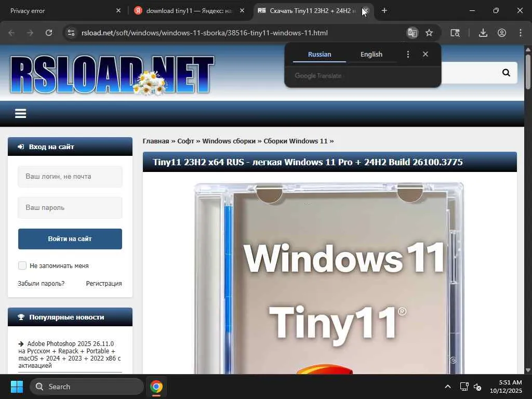Click the Chrome taskbar icon
Image resolution: width=532 pixels, height=399 pixels.
point(156,387)
